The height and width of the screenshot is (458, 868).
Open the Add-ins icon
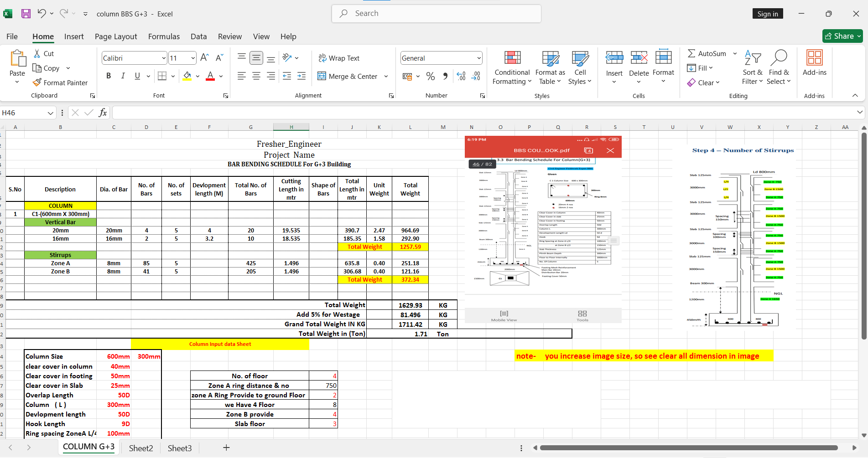click(814, 58)
